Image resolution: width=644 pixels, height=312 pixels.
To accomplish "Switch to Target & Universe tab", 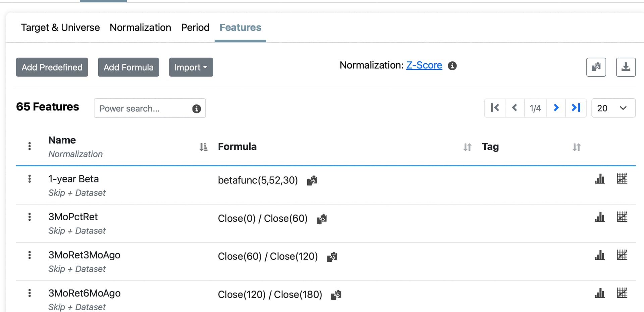I will pyautogui.click(x=60, y=28).
